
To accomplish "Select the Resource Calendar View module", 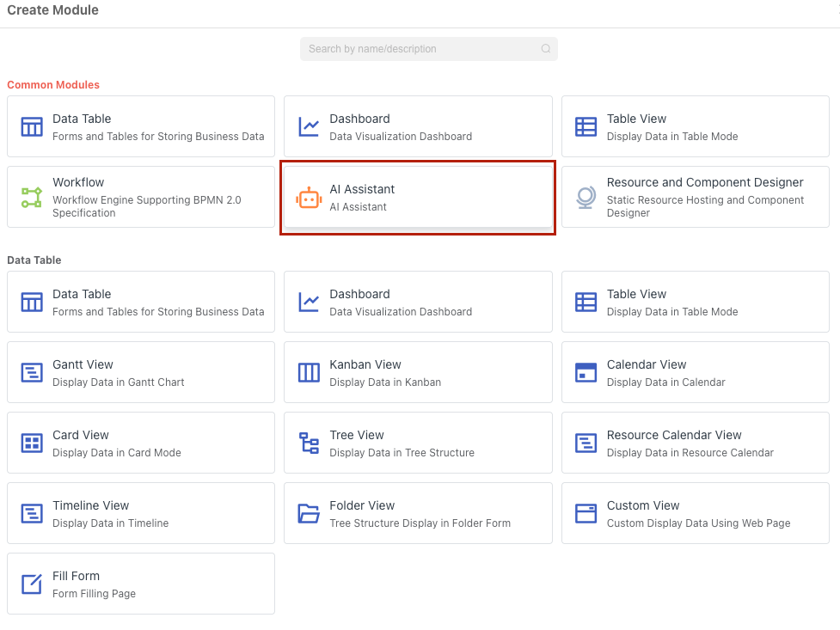I will tap(695, 443).
